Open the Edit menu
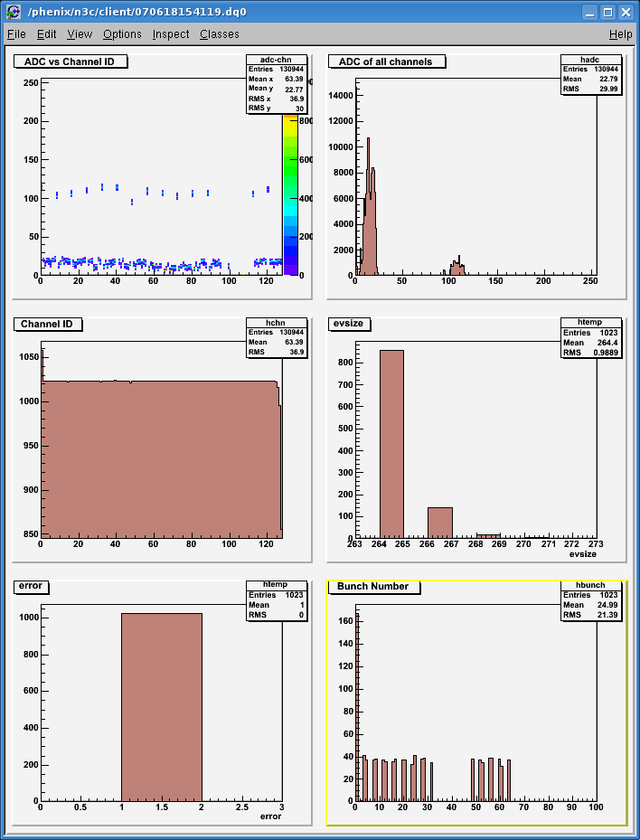 click(x=47, y=34)
